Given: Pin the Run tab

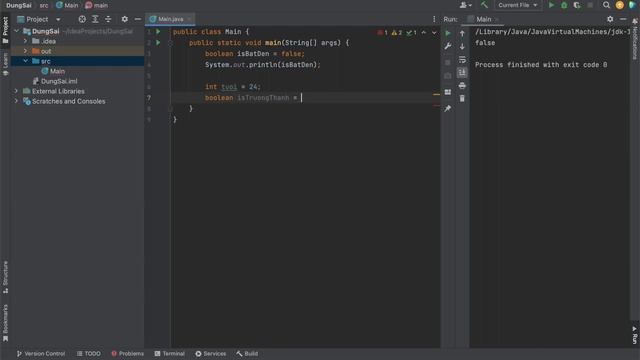Looking at the screenshot, I should (x=448, y=109).
